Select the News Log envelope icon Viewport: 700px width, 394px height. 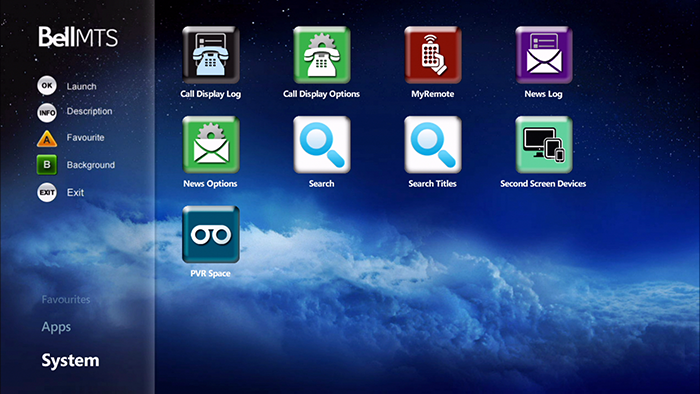[544, 55]
